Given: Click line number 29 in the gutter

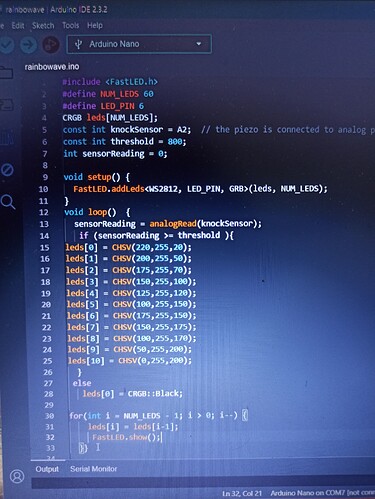Looking at the screenshot, I should [x=49, y=405].
